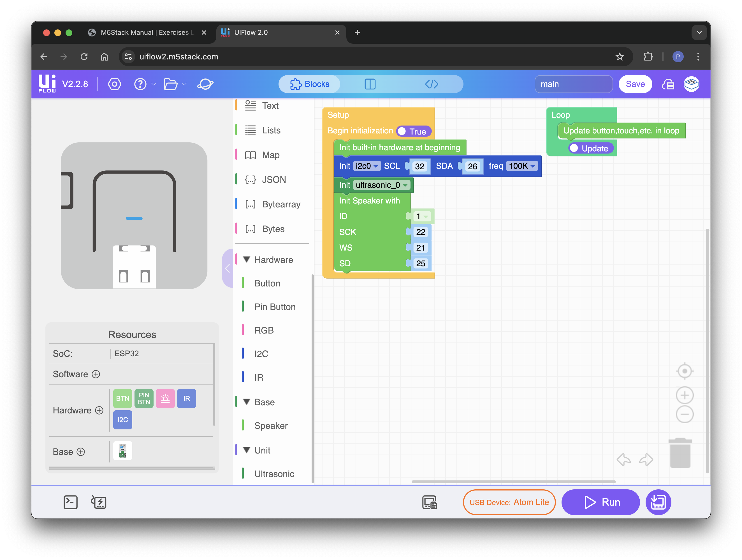Zoom in the block workspace
This screenshot has width=742, height=560.
(x=684, y=395)
